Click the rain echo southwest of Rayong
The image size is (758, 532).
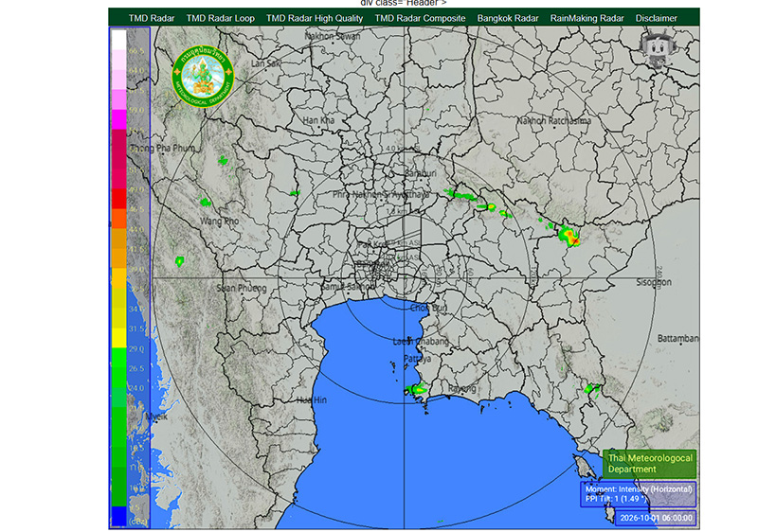pyautogui.click(x=417, y=388)
